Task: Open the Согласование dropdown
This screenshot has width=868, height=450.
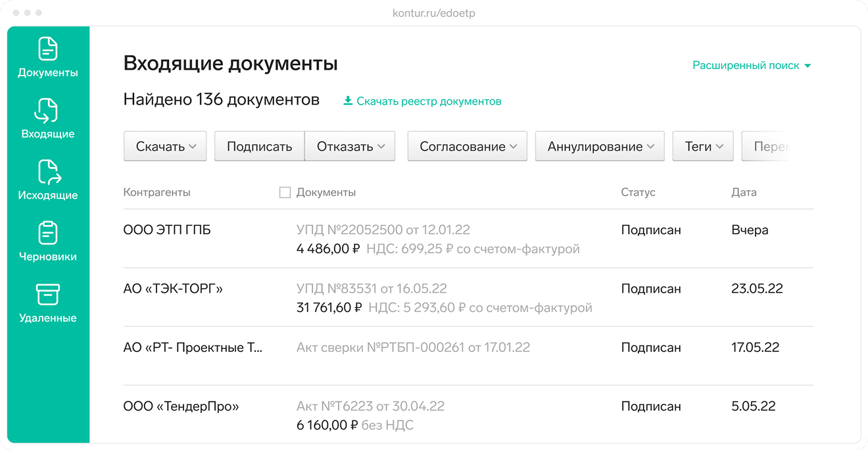Action: (468, 146)
